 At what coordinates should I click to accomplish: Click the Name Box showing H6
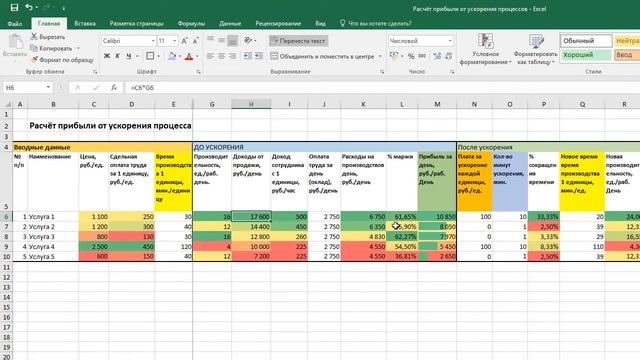pos(24,87)
